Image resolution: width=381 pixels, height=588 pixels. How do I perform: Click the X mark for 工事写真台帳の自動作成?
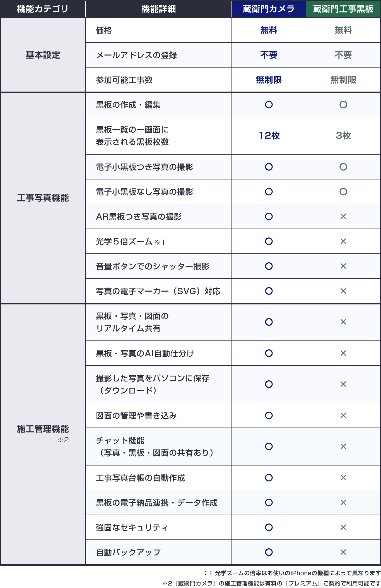click(343, 478)
